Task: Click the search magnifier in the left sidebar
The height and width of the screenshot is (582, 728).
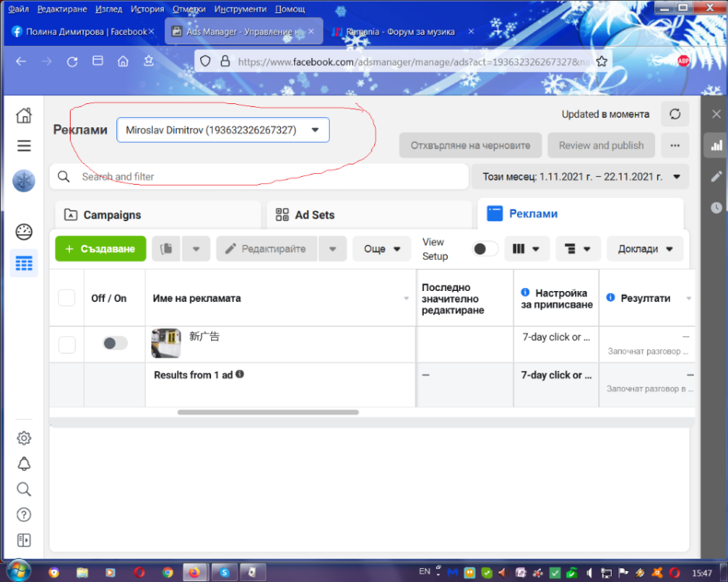Action: (x=24, y=489)
